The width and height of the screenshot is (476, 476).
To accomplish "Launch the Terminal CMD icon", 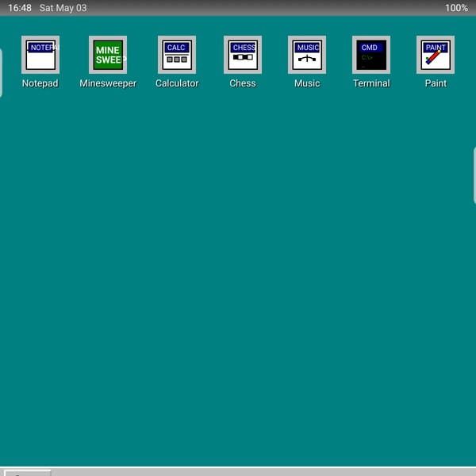I will click(x=371, y=55).
